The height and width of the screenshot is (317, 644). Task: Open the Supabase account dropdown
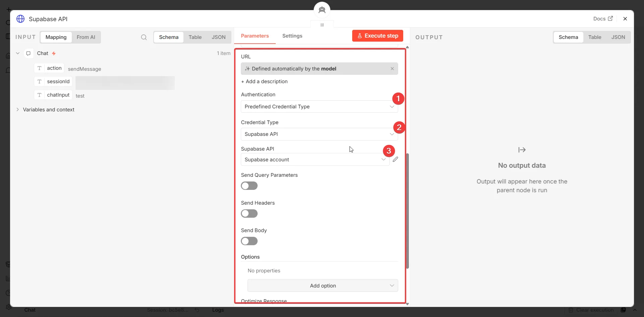pyautogui.click(x=315, y=160)
